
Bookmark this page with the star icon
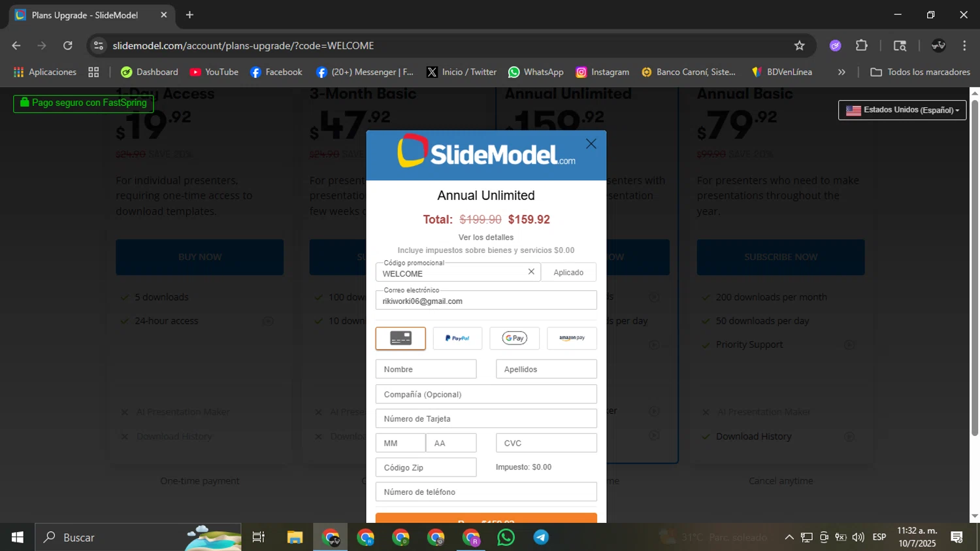click(800, 45)
